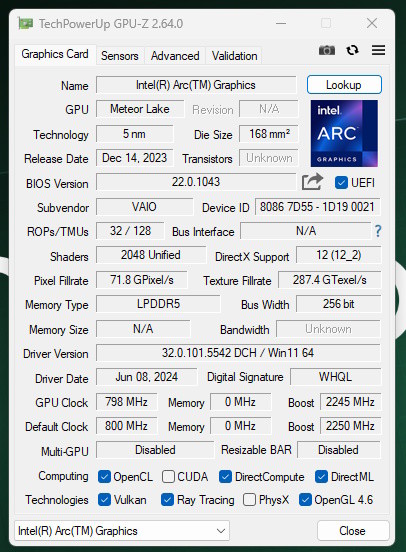Click the Pixel Fillrate 71.8 GPixel/s value

142,280
